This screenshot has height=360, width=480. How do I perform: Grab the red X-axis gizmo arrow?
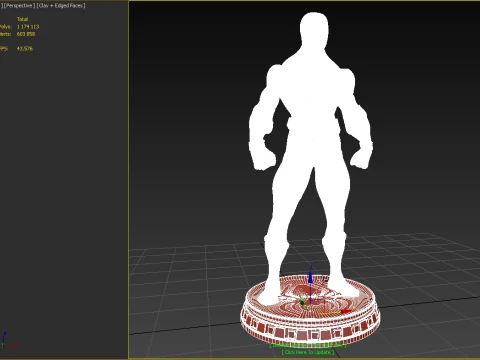point(345,312)
